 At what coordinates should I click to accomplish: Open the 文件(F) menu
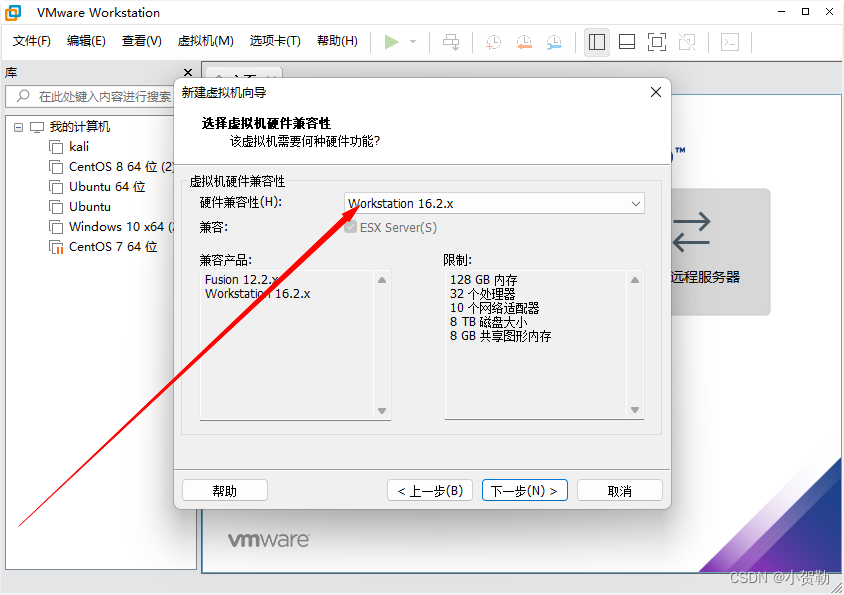tap(32, 41)
